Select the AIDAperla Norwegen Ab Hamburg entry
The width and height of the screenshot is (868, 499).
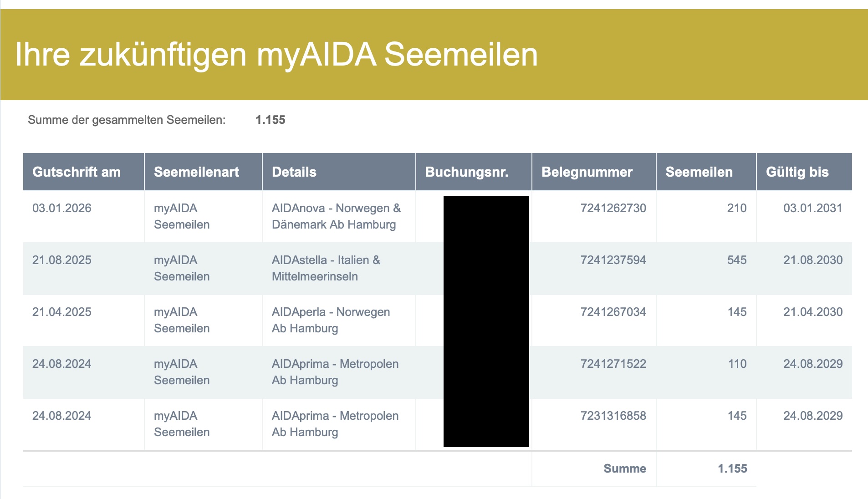[331, 320]
